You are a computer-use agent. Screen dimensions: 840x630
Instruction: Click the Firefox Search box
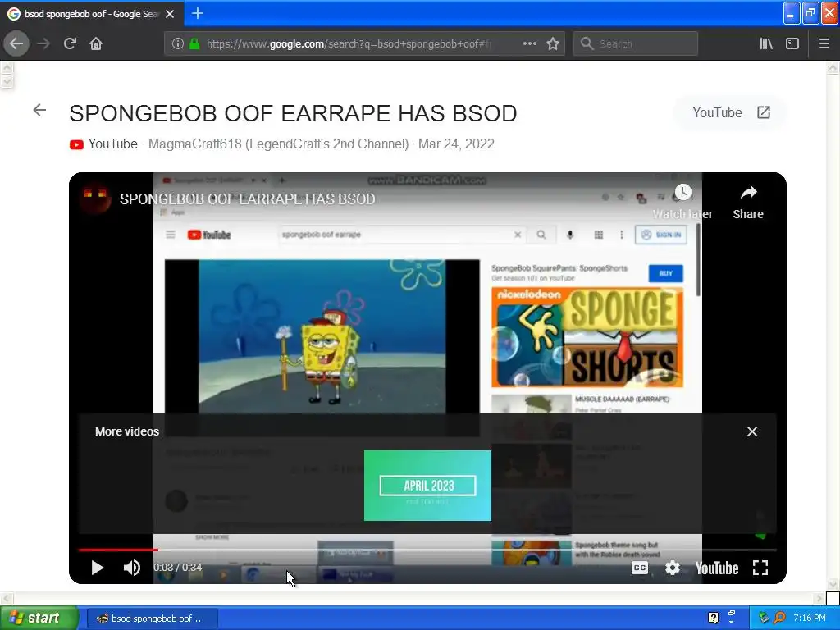(x=636, y=43)
